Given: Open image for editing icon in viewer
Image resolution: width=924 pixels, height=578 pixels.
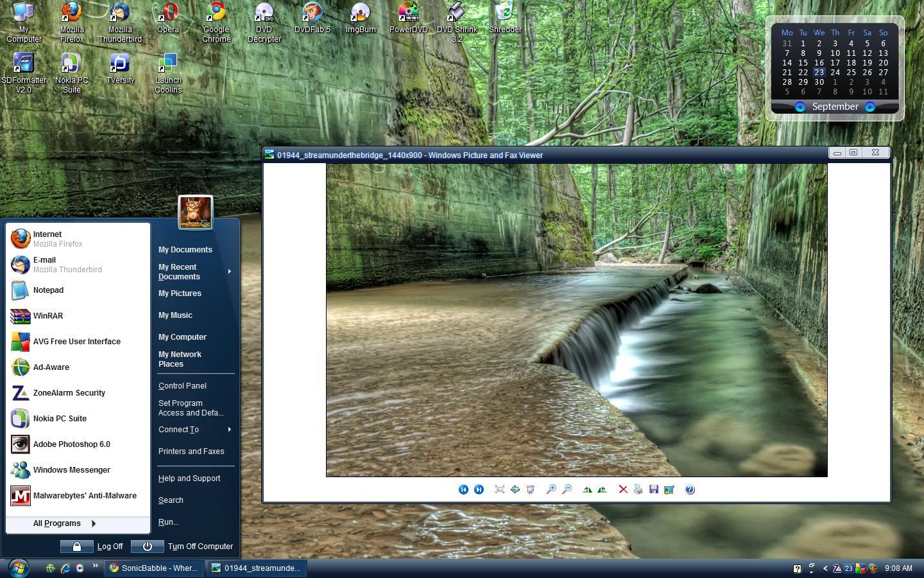Looking at the screenshot, I should point(669,489).
